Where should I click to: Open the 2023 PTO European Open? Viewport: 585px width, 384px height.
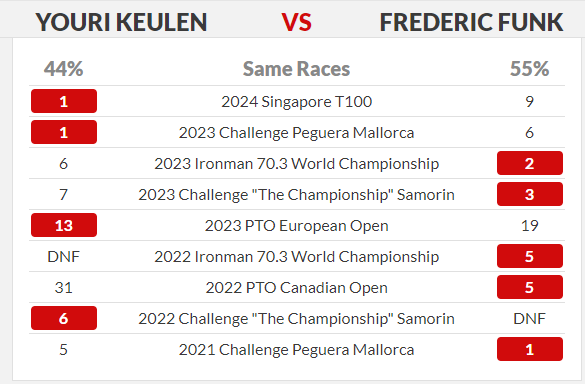297,225
